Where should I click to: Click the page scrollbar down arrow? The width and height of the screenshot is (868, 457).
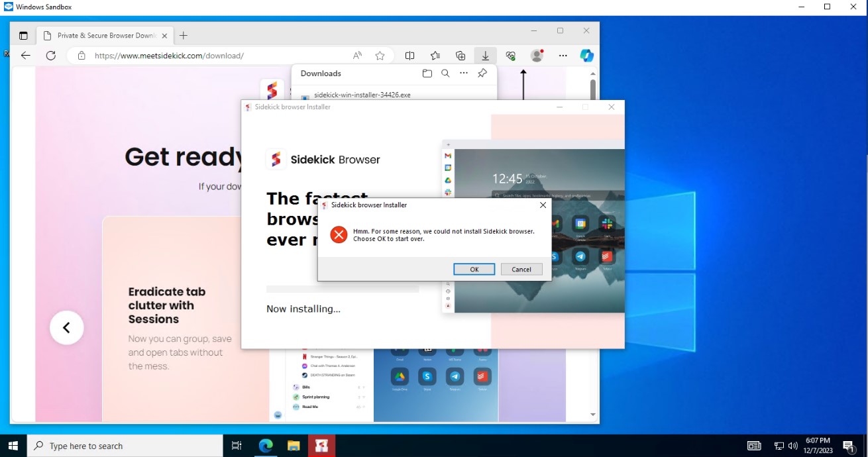pyautogui.click(x=593, y=415)
